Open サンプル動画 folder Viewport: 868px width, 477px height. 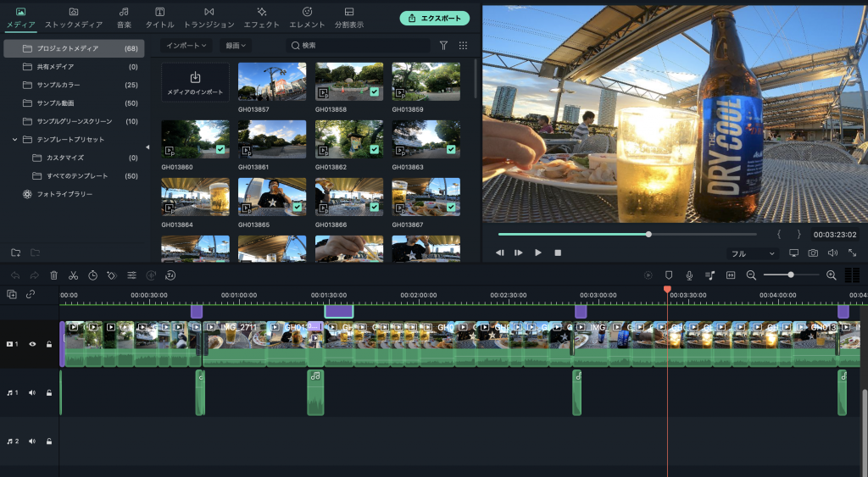(x=75, y=103)
